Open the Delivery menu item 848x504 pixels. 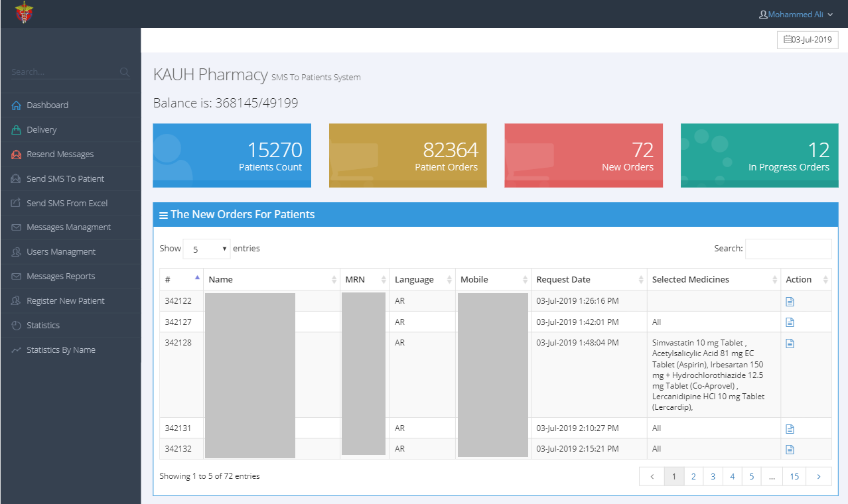[x=70, y=130]
